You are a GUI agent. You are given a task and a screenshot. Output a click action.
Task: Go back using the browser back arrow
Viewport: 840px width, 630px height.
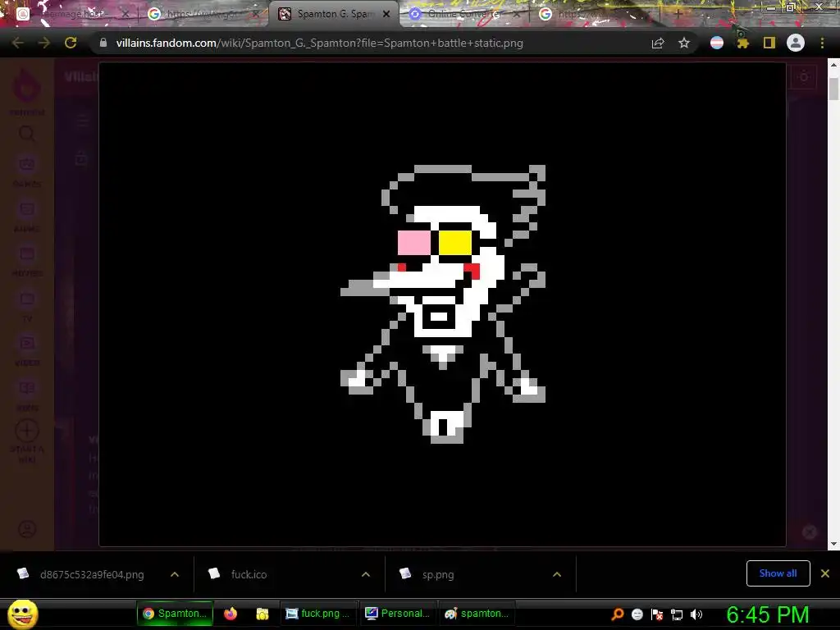[18, 43]
